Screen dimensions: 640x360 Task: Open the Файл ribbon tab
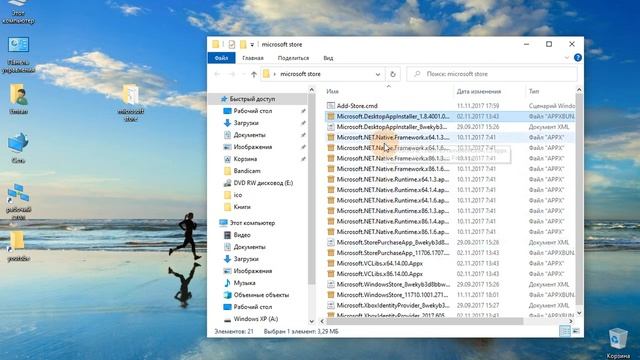pos(221,58)
